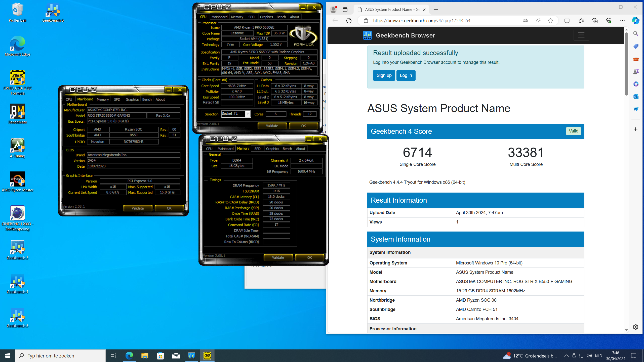
Task: Open the Prullenbak recycle bin icon
Action: point(17,13)
